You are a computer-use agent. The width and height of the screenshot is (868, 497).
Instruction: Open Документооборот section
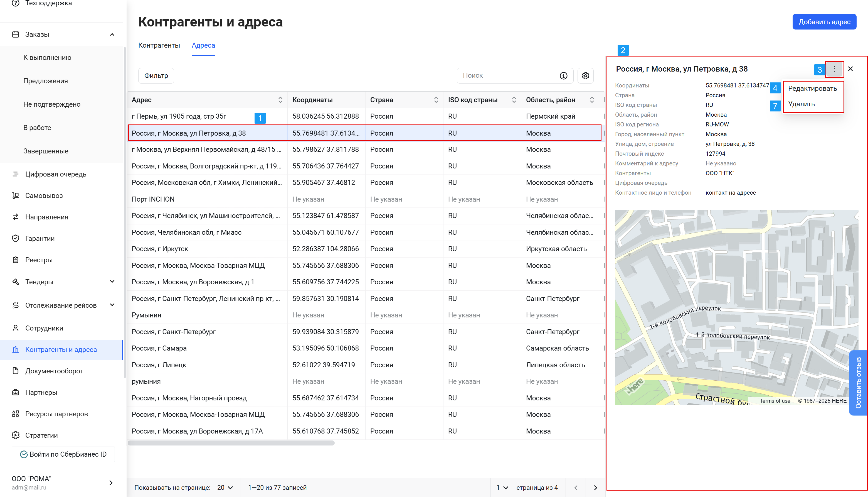pos(54,371)
